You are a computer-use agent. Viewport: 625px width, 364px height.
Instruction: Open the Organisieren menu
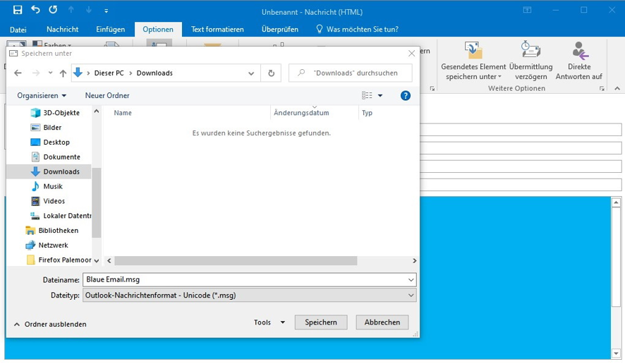coord(42,96)
